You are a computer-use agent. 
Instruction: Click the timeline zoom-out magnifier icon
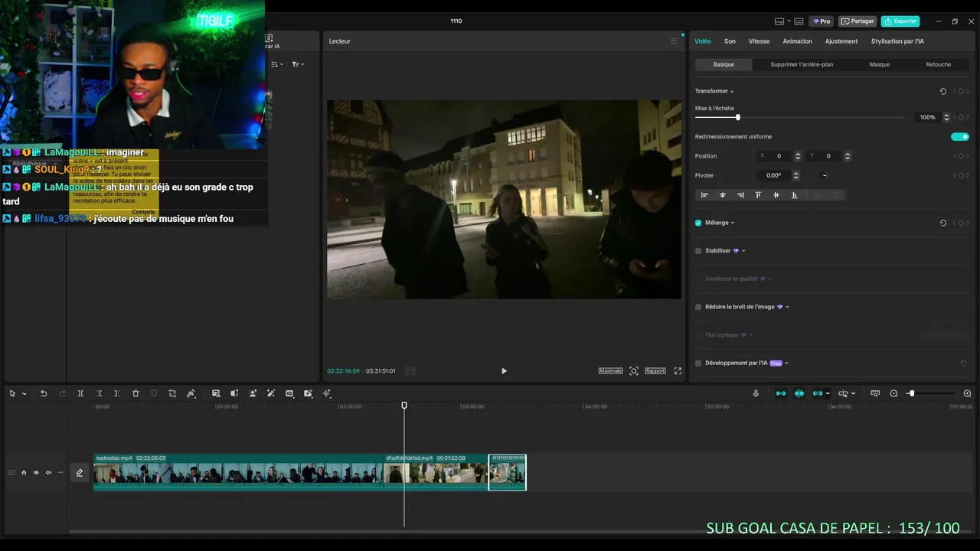893,393
